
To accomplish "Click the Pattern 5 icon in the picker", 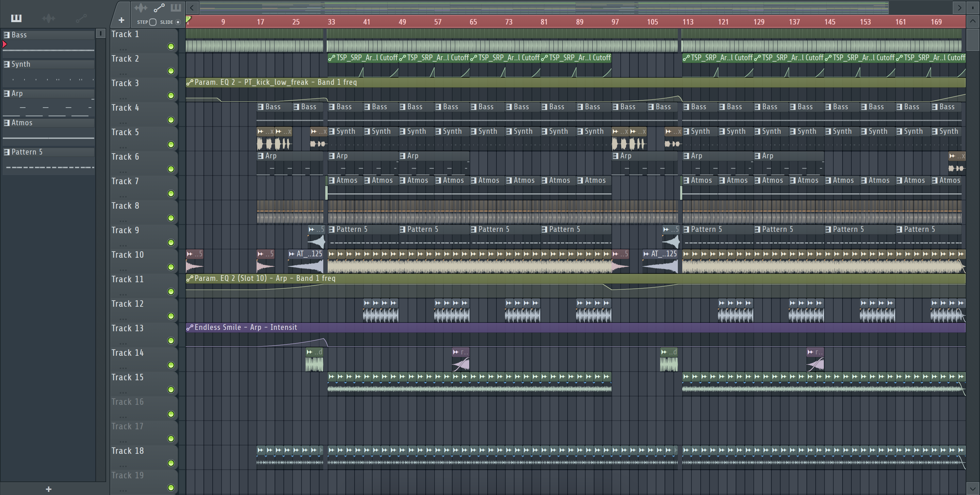I will 6,152.
